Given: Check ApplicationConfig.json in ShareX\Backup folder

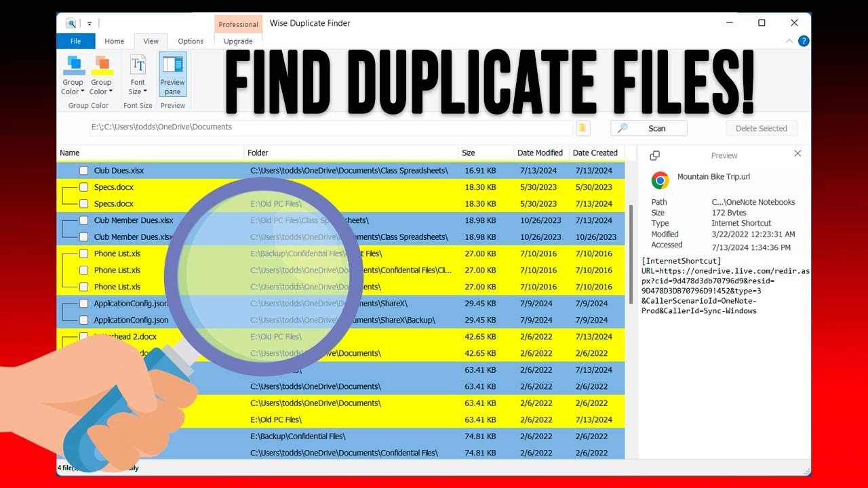Looking at the screenshot, I should [83, 320].
